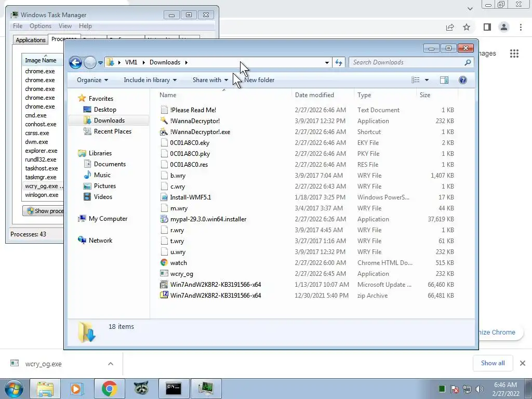Screen dimensions: 532x399
Task: Click the Type column header
Action: click(x=385, y=95)
